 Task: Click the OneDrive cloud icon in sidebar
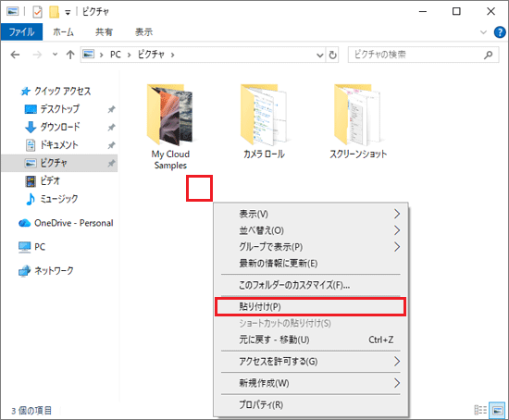coord(25,223)
